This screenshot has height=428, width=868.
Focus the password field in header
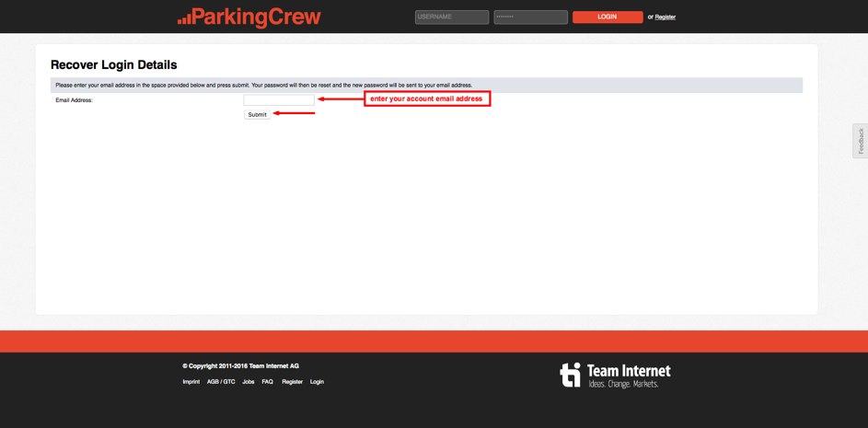530,17
